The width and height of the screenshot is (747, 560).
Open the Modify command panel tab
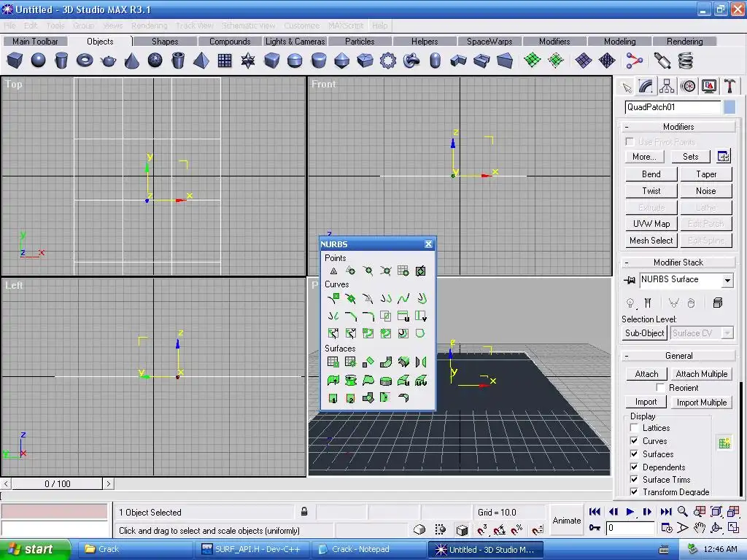coord(646,86)
